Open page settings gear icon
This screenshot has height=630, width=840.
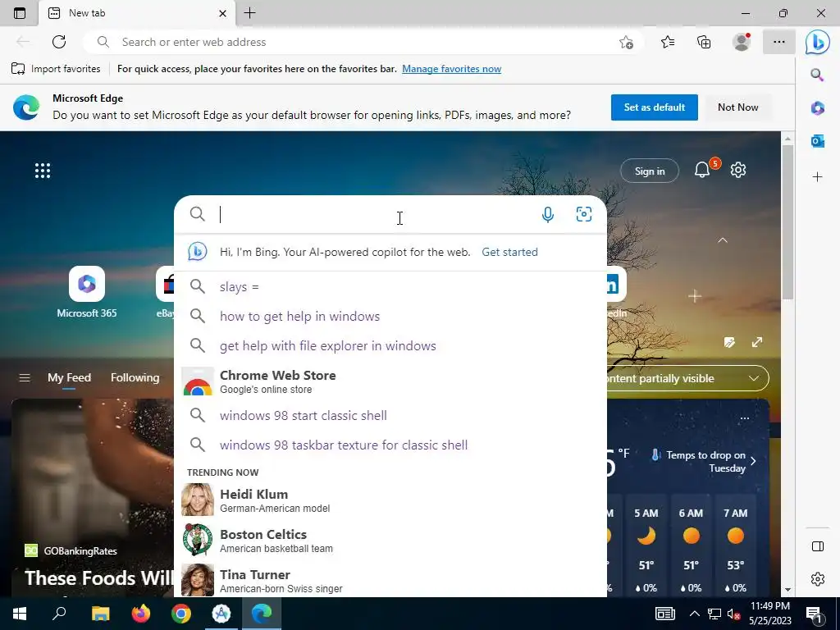738,170
